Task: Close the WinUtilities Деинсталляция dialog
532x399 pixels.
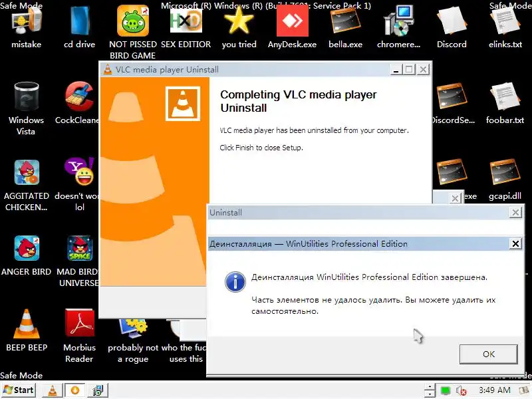Action: pos(515,243)
